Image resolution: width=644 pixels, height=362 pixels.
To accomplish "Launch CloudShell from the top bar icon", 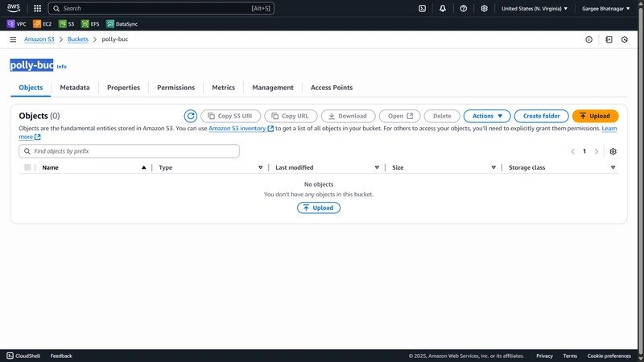I will click(422, 8).
